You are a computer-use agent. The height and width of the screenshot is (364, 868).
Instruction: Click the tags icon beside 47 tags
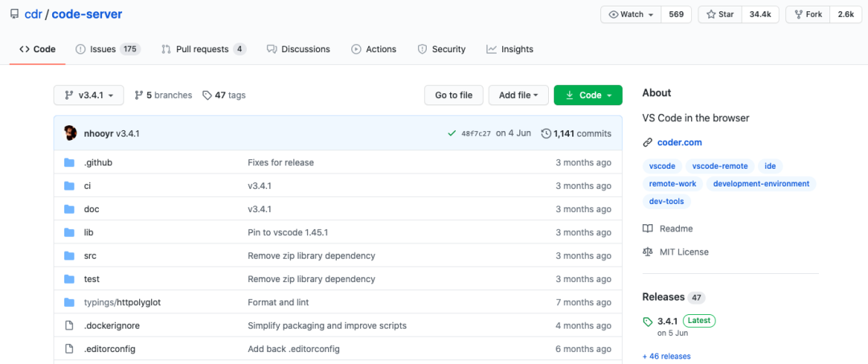click(207, 95)
